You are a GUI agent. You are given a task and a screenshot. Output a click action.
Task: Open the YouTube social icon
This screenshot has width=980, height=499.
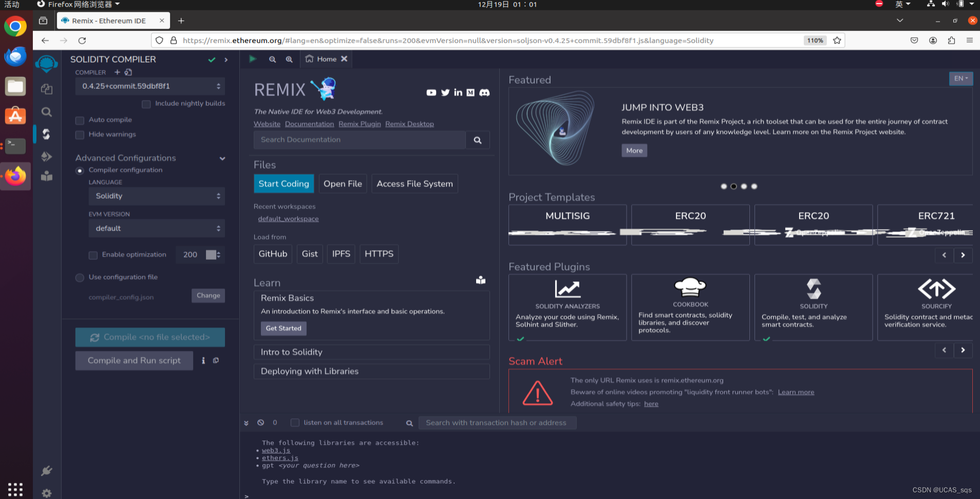[431, 92]
